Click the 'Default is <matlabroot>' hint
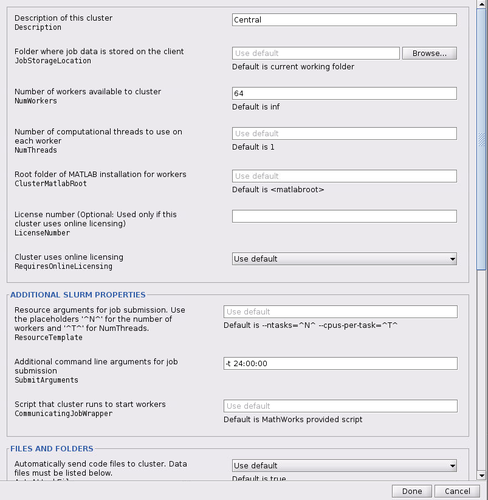 (278, 189)
